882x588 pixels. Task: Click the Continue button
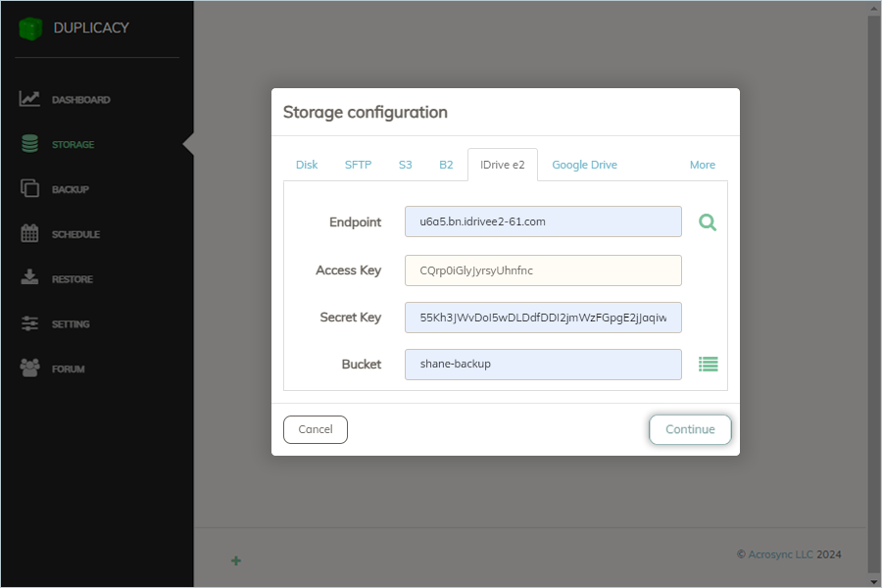pyautogui.click(x=690, y=429)
